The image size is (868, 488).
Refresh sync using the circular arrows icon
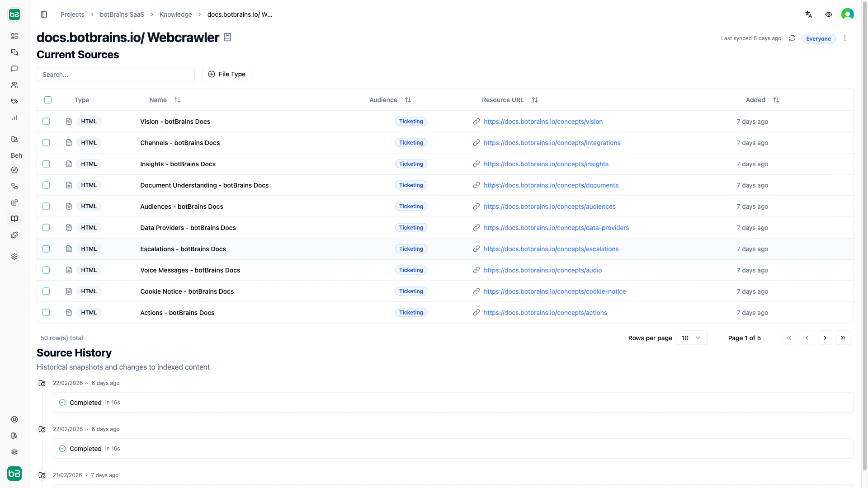tap(792, 38)
